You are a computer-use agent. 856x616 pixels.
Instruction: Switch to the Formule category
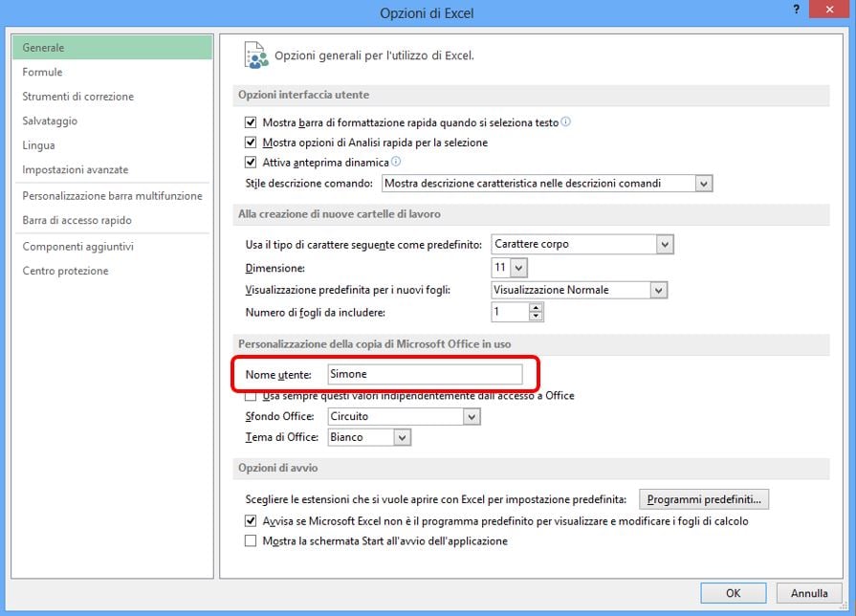[x=113, y=72]
